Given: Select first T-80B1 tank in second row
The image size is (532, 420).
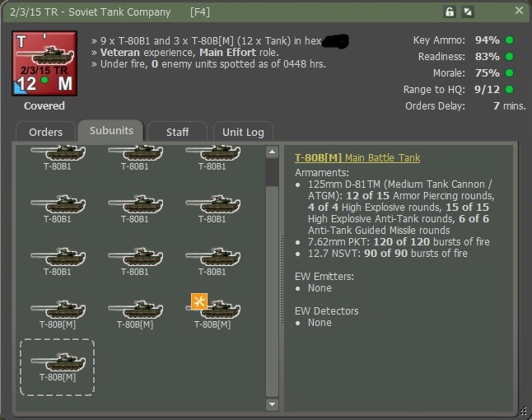Looking at the screenshot, I should [x=58, y=209].
